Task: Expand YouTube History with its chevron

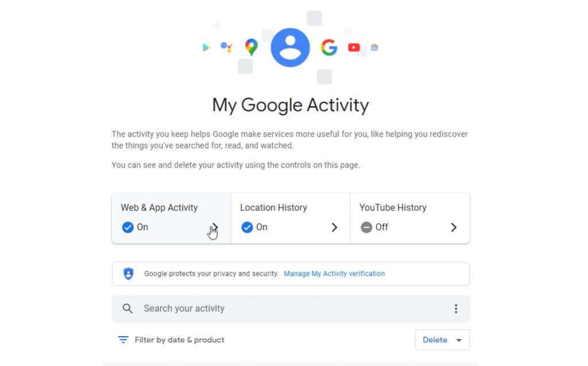Action: 454,227
